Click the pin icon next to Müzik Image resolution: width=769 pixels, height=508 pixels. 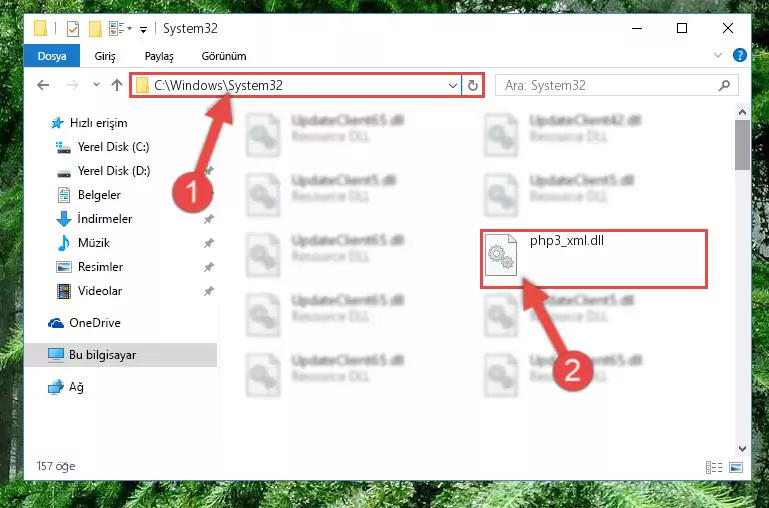tap(208, 243)
